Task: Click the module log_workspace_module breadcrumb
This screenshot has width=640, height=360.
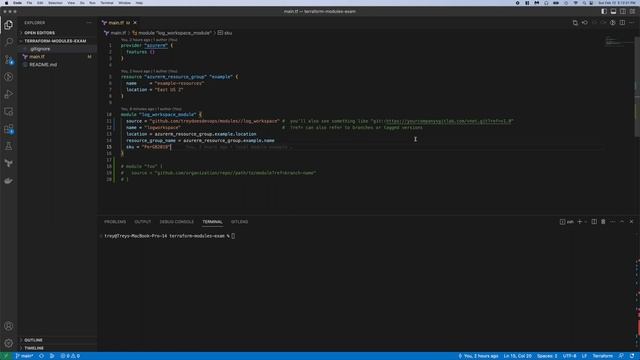Action: coord(172,33)
